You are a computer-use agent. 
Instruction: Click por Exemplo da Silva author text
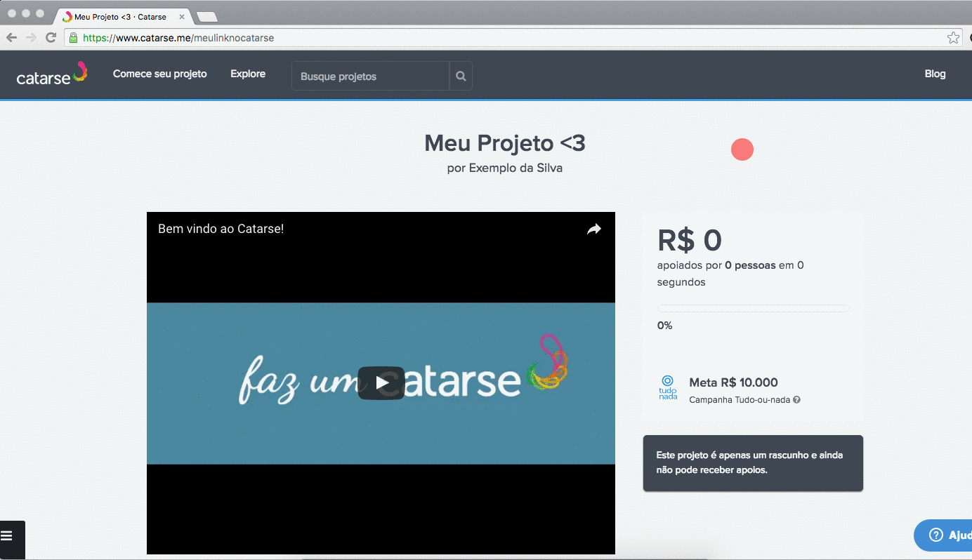click(x=505, y=168)
